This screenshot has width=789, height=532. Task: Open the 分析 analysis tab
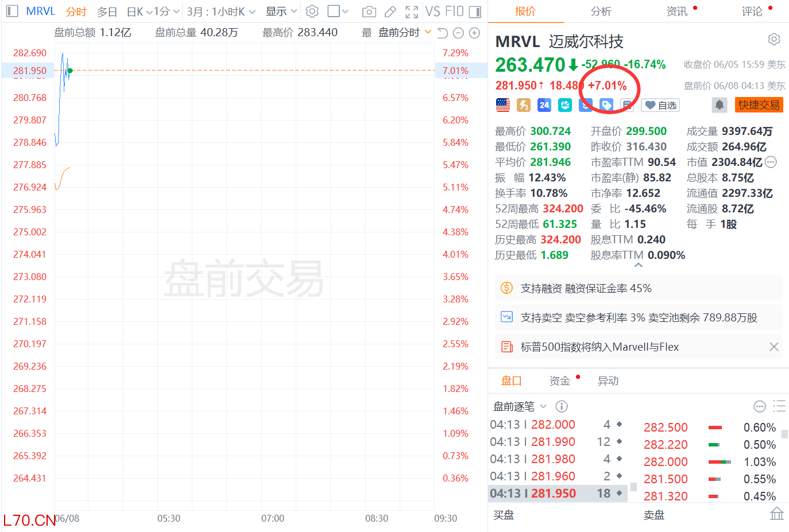(x=601, y=11)
